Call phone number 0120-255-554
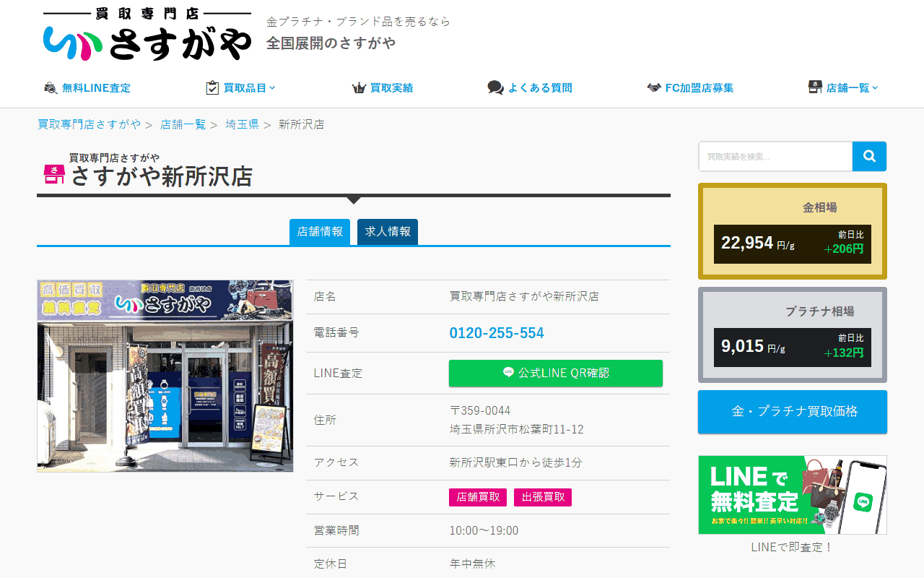This screenshot has width=924, height=578. click(x=497, y=333)
